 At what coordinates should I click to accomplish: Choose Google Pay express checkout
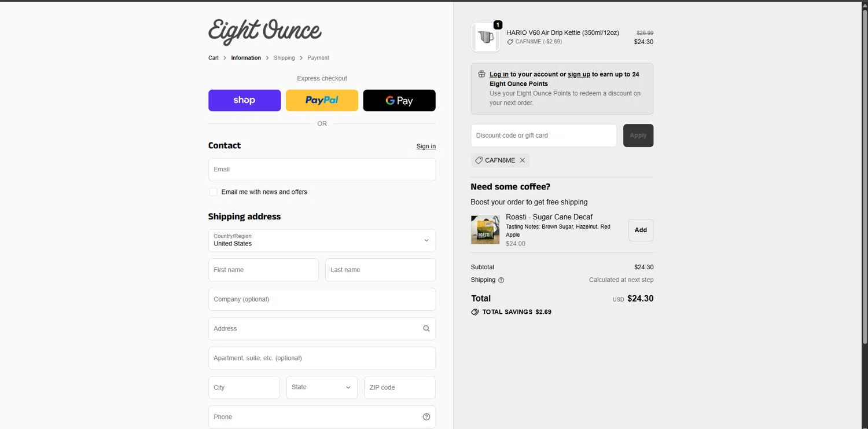[x=399, y=100]
